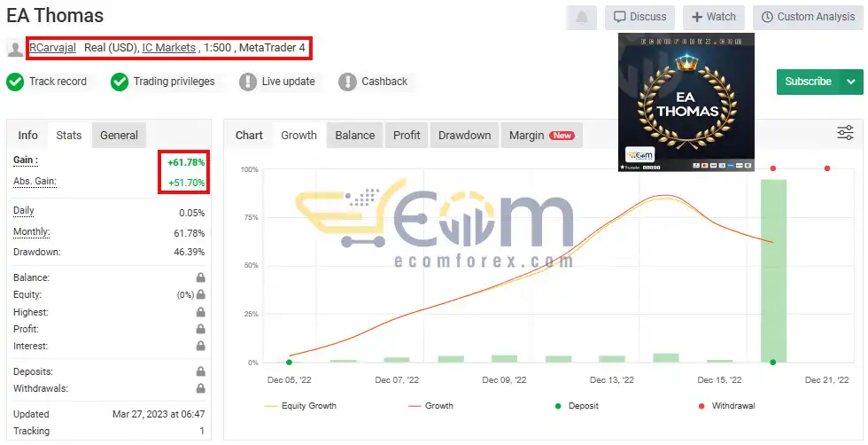Toggle the Deposit legend series
The width and height of the screenshot is (868, 445).
click(x=577, y=406)
